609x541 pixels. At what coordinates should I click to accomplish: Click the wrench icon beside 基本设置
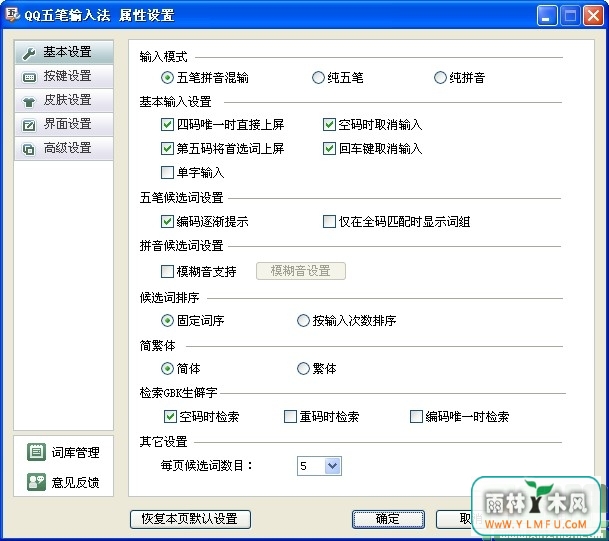point(29,53)
